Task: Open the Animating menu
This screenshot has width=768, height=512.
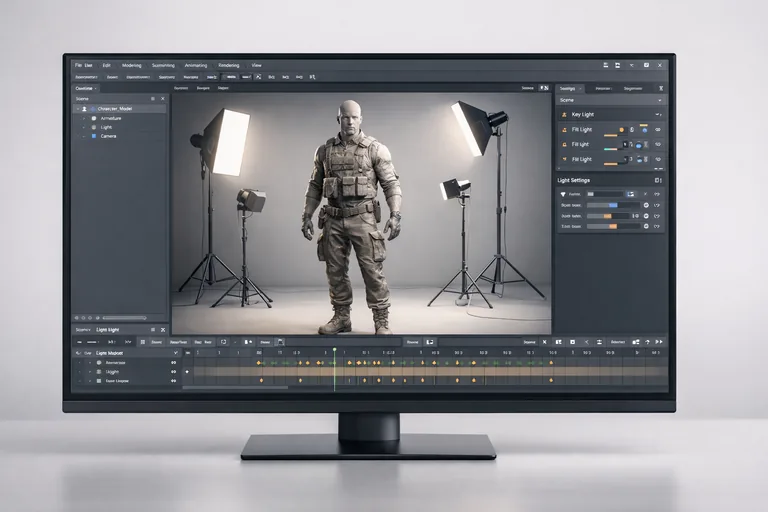Action: [x=196, y=65]
